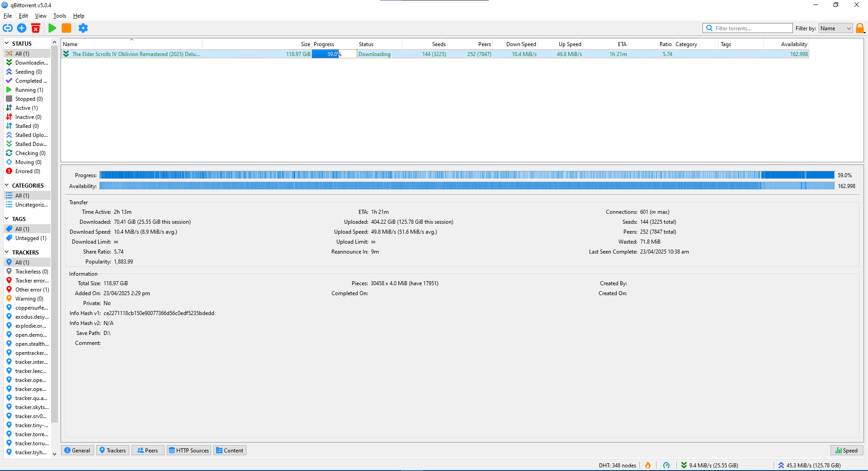The width and height of the screenshot is (868, 471).
Task: Select the Stopped (0) status filter
Action: 27,99
